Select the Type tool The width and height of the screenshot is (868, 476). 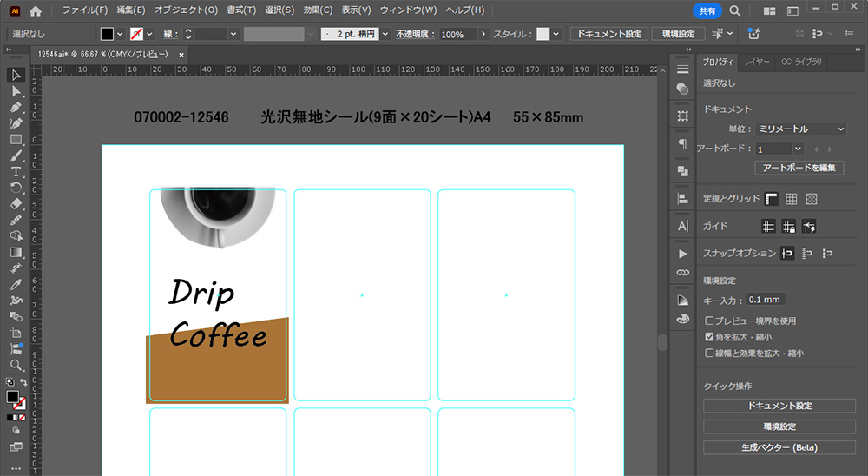[16, 171]
